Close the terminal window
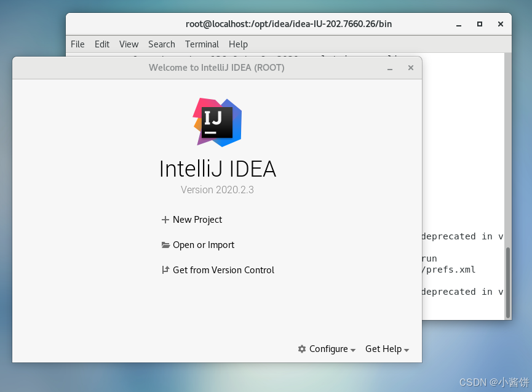Screen dimensions: 532x392 tap(501, 24)
